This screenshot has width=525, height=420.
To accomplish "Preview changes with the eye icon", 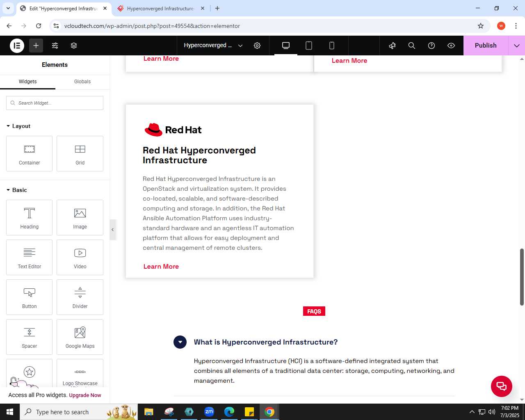I will (x=451, y=46).
